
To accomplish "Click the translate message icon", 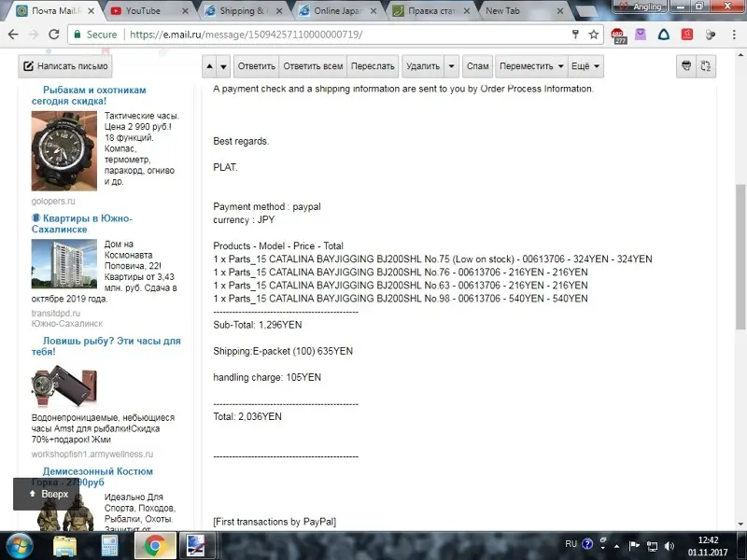I will pyautogui.click(x=706, y=66).
